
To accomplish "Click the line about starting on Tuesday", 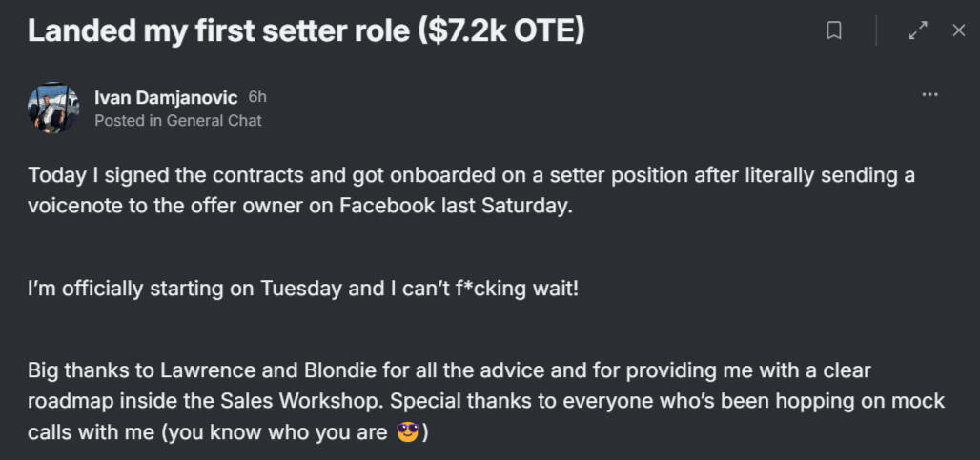I will (x=303, y=288).
